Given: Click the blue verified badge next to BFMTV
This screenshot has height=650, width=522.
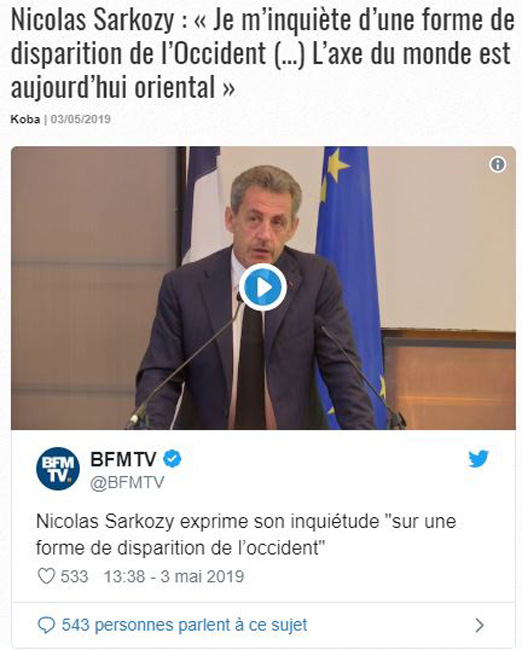Looking at the screenshot, I should (x=172, y=459).
